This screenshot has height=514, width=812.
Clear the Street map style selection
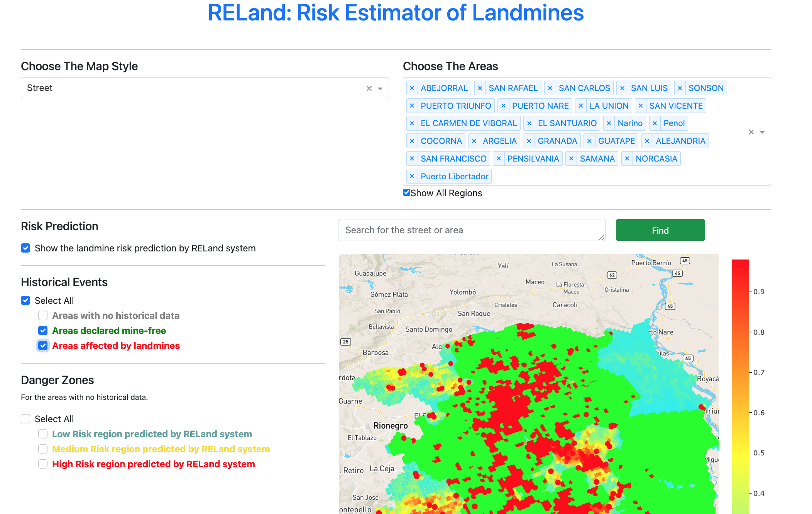point(369,88)
